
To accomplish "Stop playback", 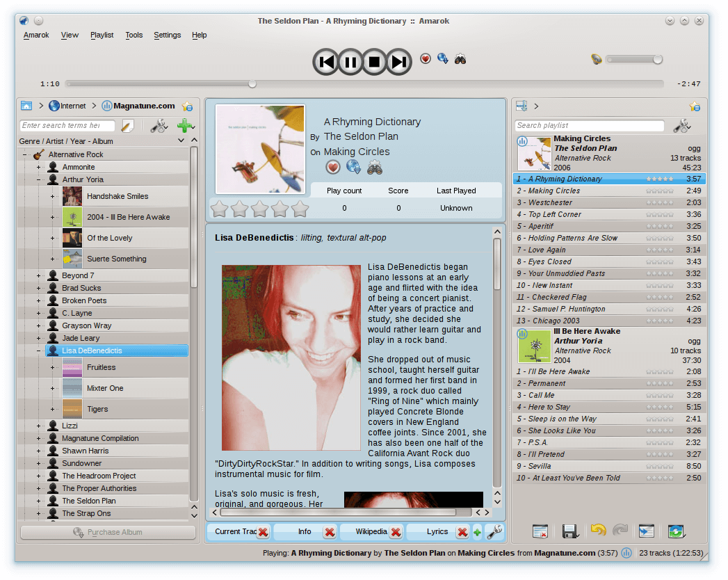I will 374,62.
